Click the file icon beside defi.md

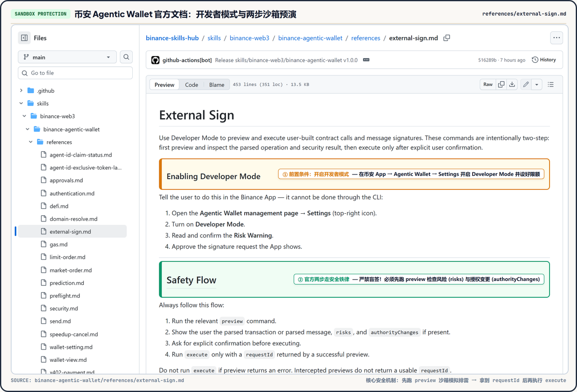pyautogui.click(x=43, y=206)
